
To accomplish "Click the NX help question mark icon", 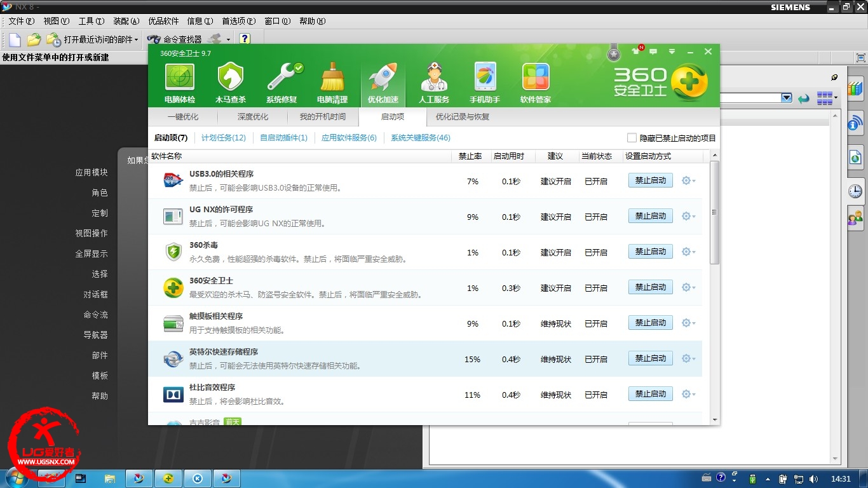I will [x=245, y=39].
